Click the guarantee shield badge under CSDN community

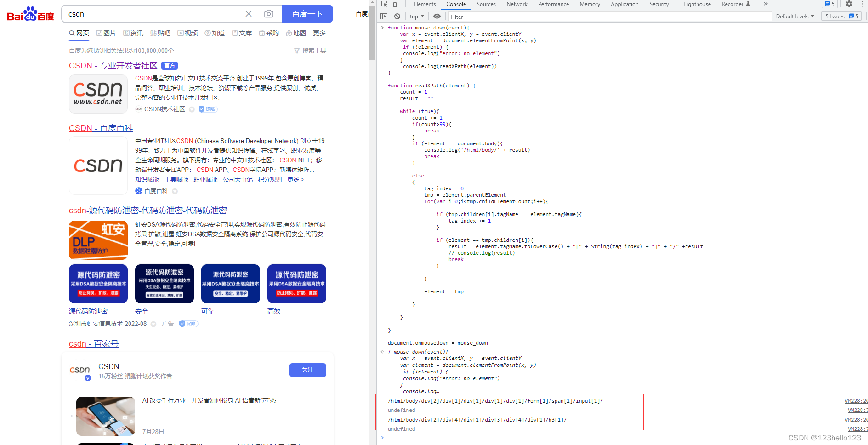point(208,109)
